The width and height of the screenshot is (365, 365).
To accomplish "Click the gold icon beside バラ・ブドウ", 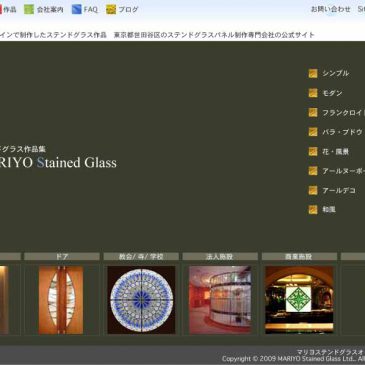I will pyautogui.click(x=313, y=132).
